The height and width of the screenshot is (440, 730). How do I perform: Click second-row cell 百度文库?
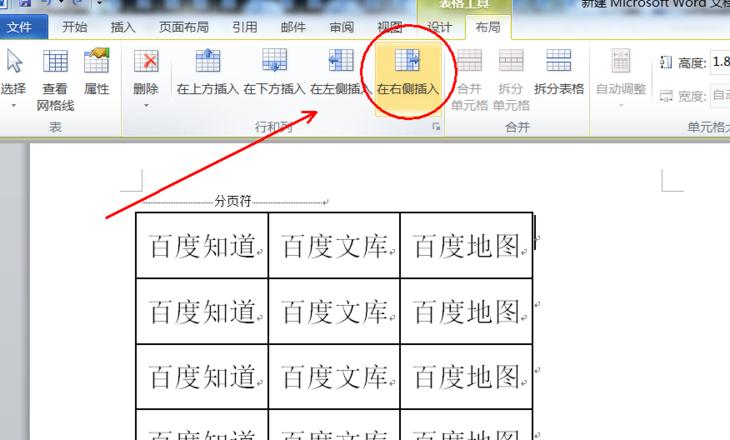(x=334, y=311)
